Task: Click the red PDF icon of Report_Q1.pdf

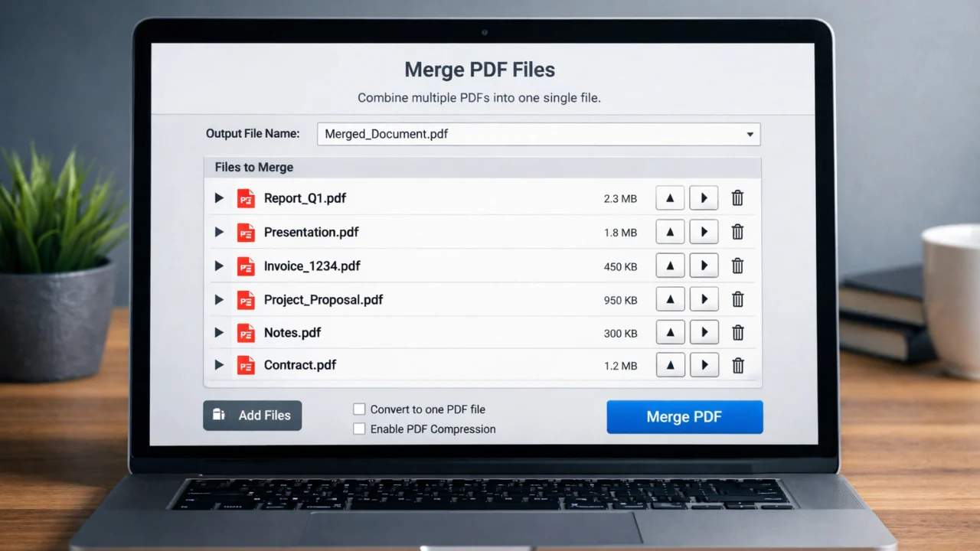Action: [246, 198]
